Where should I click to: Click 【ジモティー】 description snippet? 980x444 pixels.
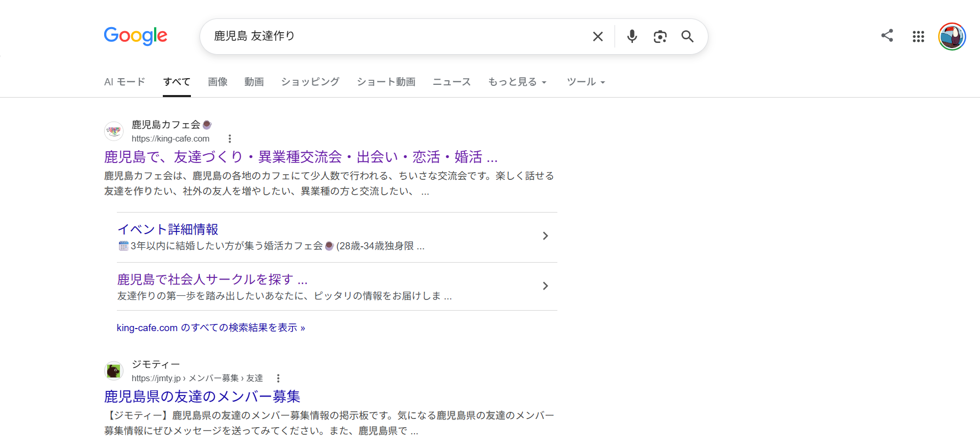(x=329, y=423)
